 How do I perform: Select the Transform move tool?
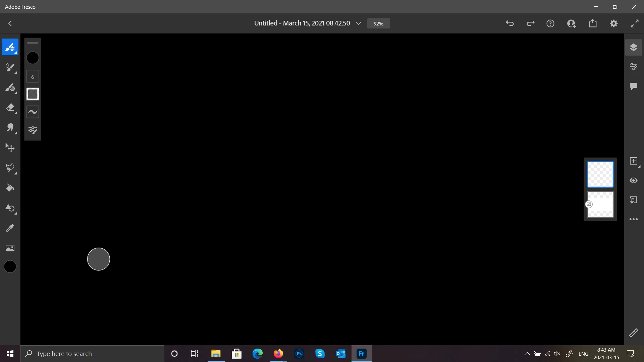(x=10, y=148)
